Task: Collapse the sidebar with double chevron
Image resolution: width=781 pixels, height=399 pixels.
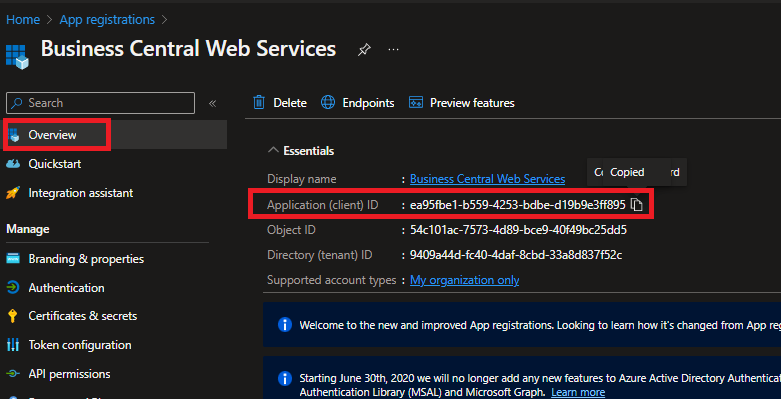Action: pos(213,103)
